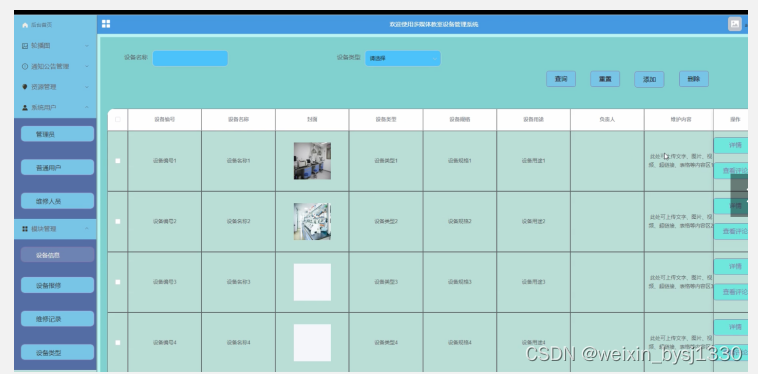Click the home icon beside 后台首页
This screenshot has height=374, width=758.
click(25, 25)
